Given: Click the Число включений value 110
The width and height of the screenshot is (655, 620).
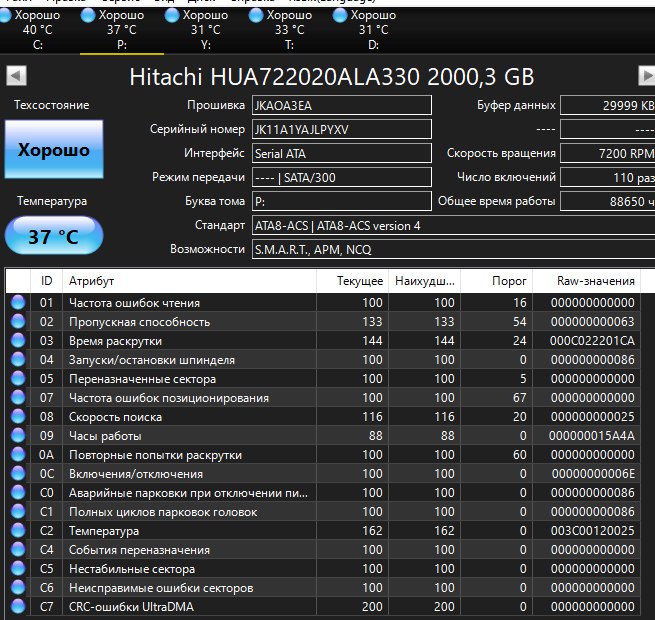Looking at the screenshot, I should point(607,177).
